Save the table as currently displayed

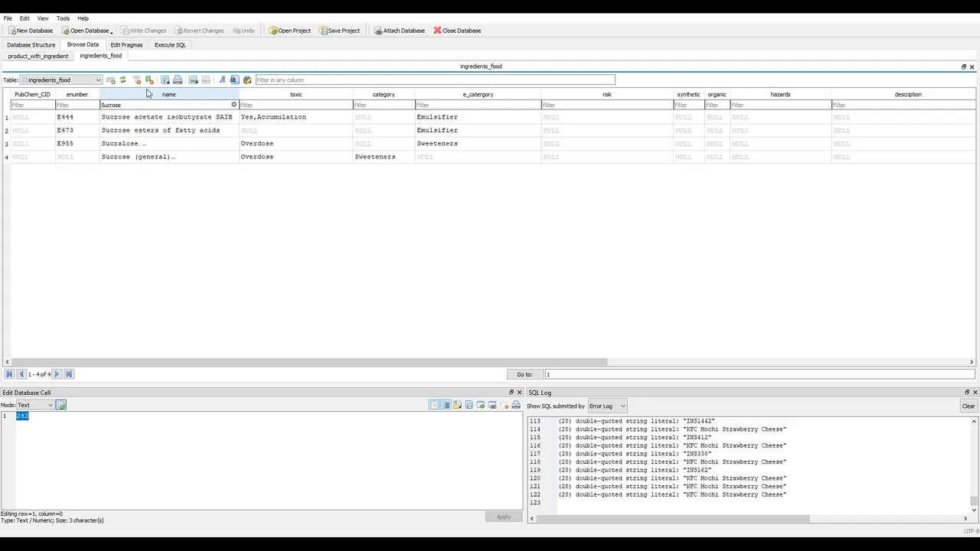click(165, 80)
